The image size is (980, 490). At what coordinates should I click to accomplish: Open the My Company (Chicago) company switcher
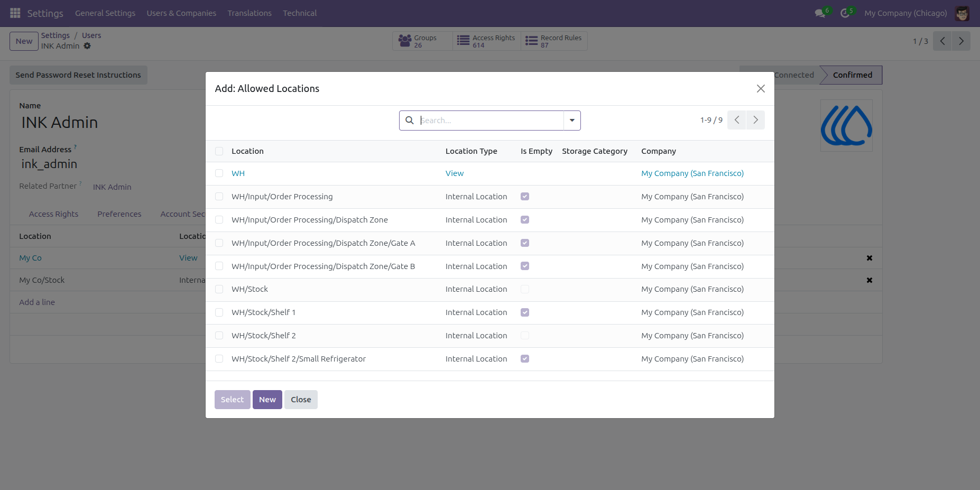[905, 13]
